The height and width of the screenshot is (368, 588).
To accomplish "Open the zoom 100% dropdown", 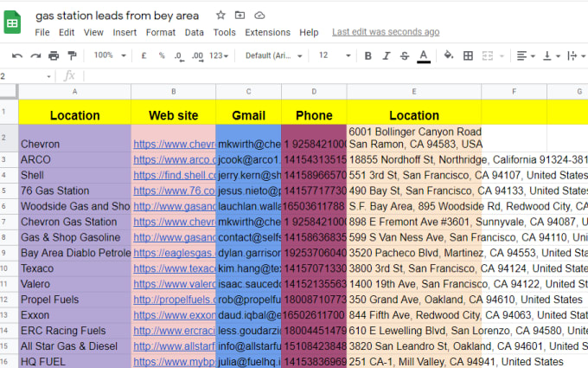I will tap(110, 55).
